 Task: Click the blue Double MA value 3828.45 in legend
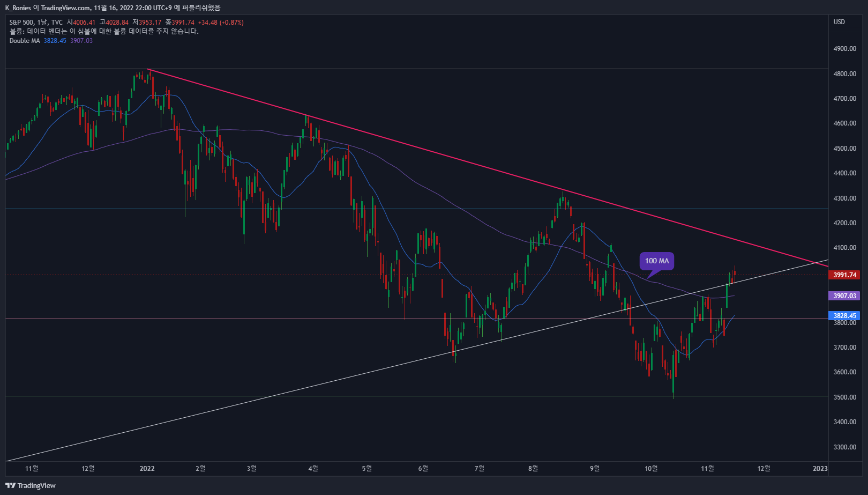tap(55, 41)
